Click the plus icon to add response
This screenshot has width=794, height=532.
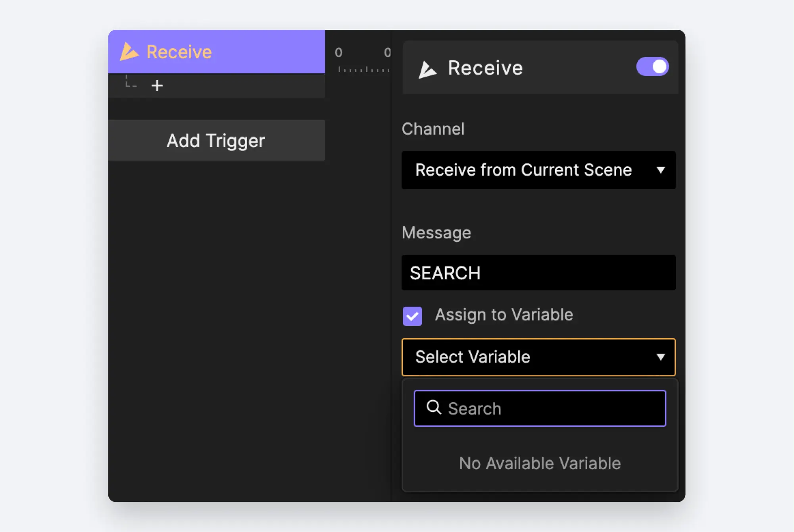point(157,86)
